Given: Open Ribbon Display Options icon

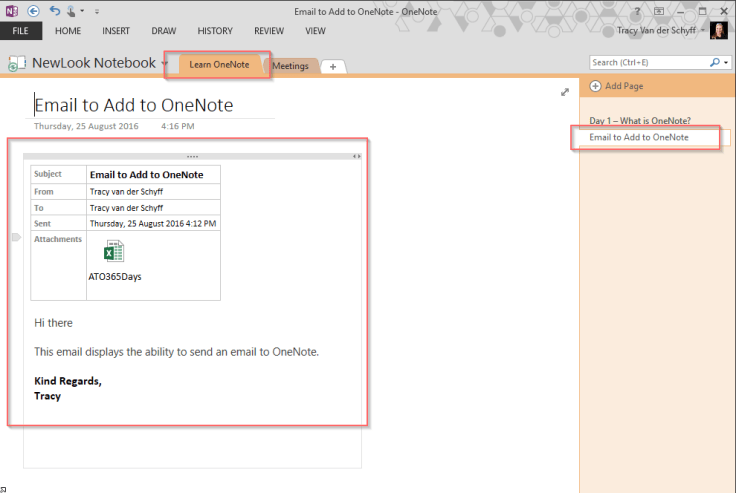Looking at the screenshot, I should point(659,11).
